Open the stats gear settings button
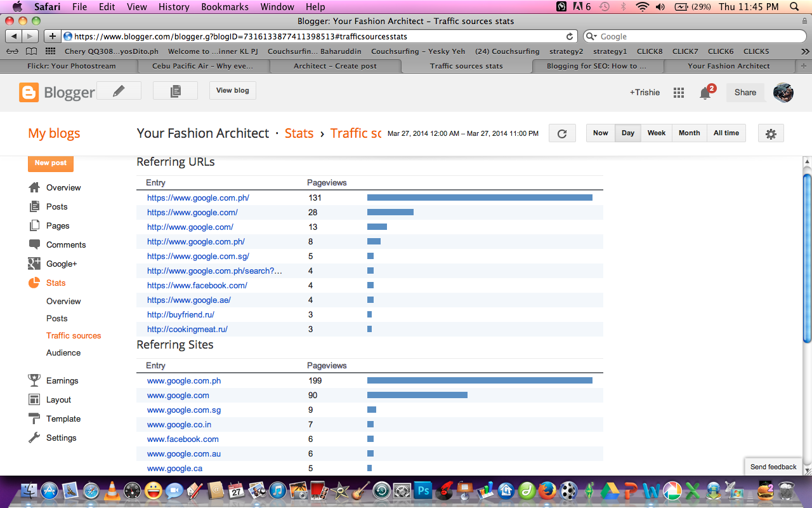 point(771,133)
